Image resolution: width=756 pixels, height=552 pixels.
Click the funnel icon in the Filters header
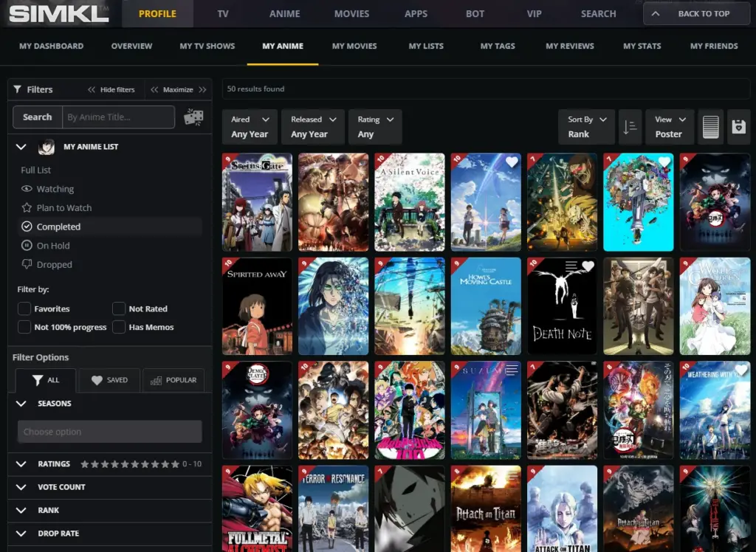point(18,89)
